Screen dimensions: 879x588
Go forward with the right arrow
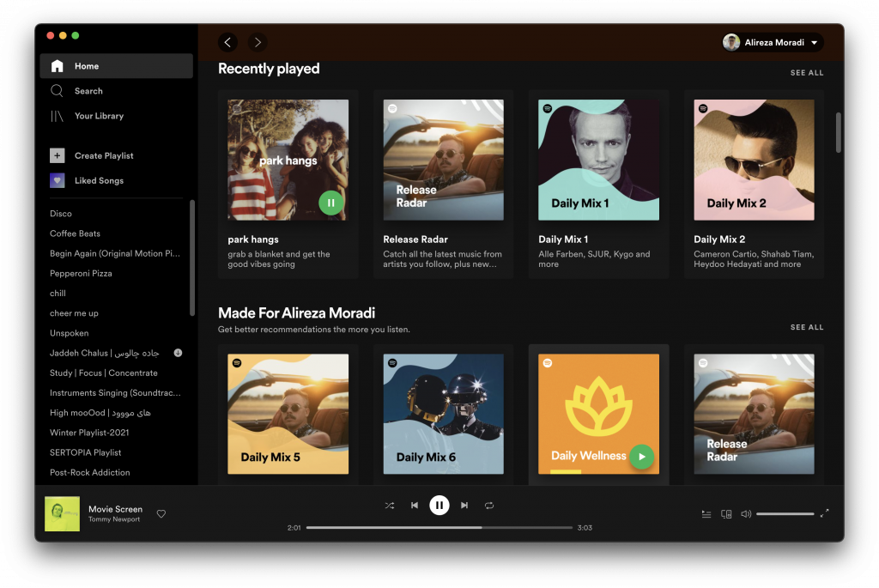pyautogui.click(x=258, y=42)
